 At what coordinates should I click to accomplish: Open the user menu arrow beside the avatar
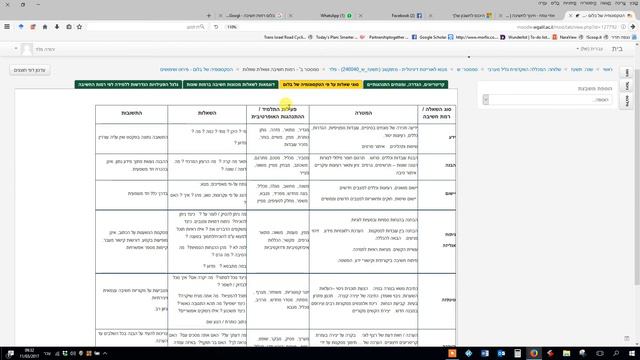tap(16, 49)
